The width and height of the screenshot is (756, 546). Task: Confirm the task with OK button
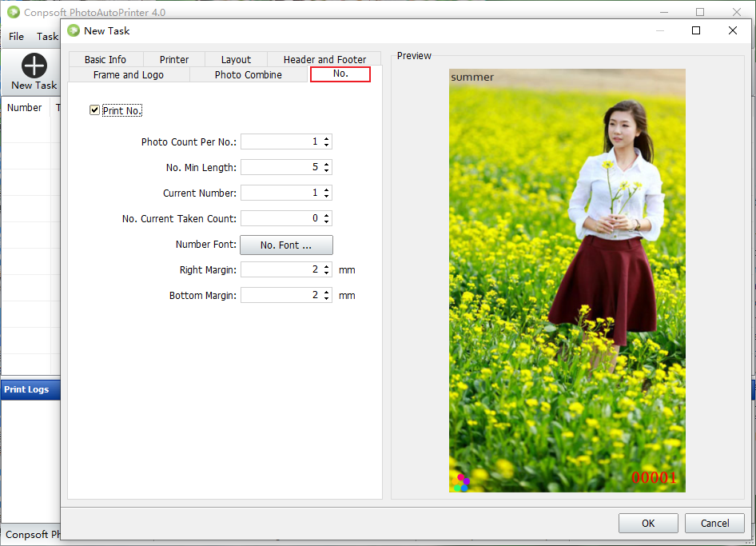(648, 524)
